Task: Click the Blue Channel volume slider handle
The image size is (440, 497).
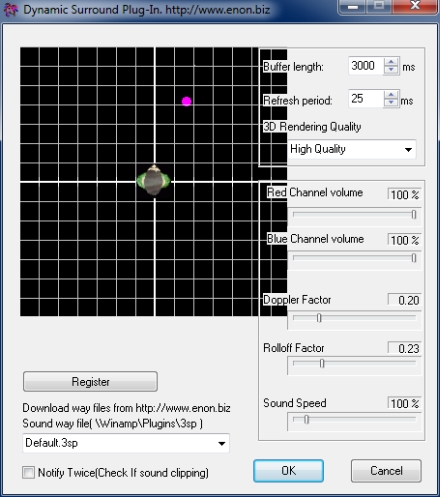Action: coord(414,258)
